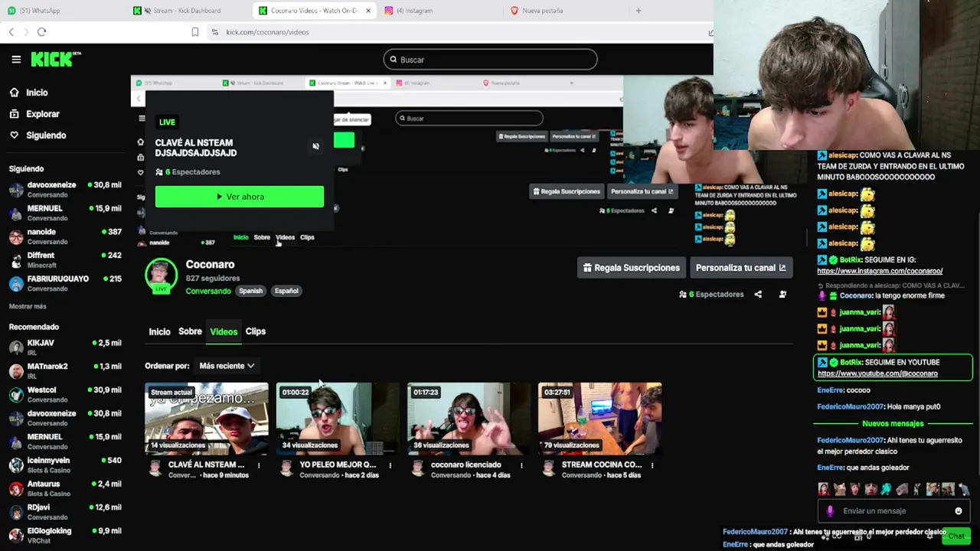Click Coconaro's profile avatar with LIVE badge
Image resolution: width=980 pixels, height=551 pixels.
tap(161, 276)
